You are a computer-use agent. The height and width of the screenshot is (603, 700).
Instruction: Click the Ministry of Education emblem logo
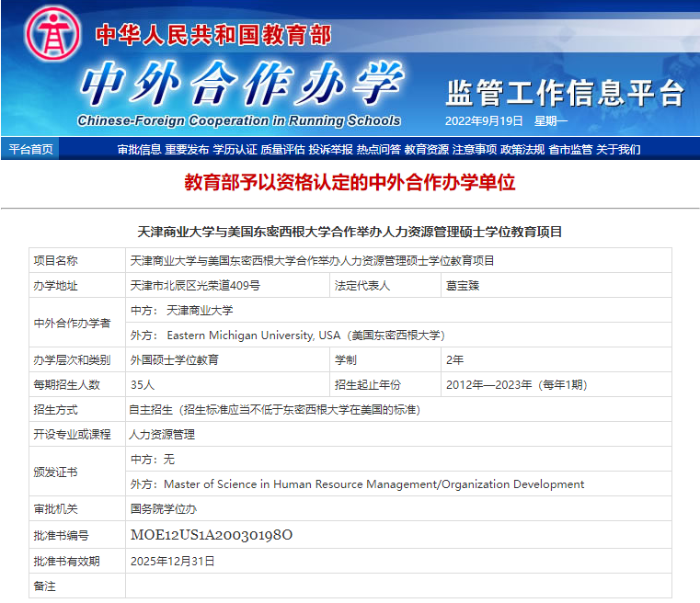(53, 34)
